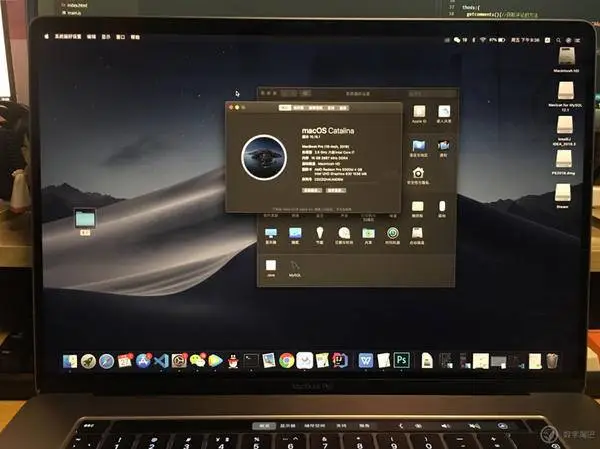
Task: Open Google Chrome from the Dock
Action: pos(287,361)
